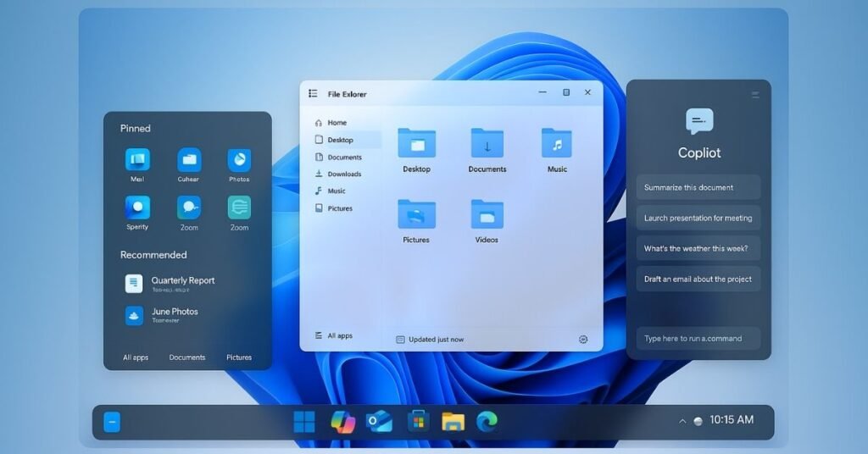868x454 pixels.
Task: Open the Videos folder
Action: point(487,214)
